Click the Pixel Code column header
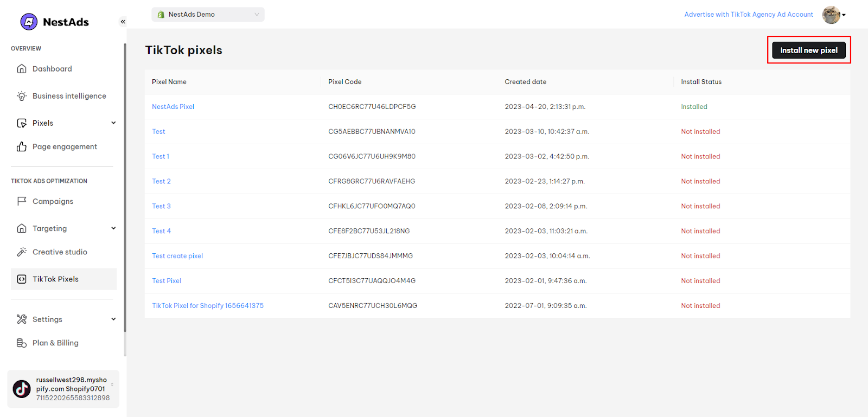The image size is (868, 417). [x=345, y=82]
